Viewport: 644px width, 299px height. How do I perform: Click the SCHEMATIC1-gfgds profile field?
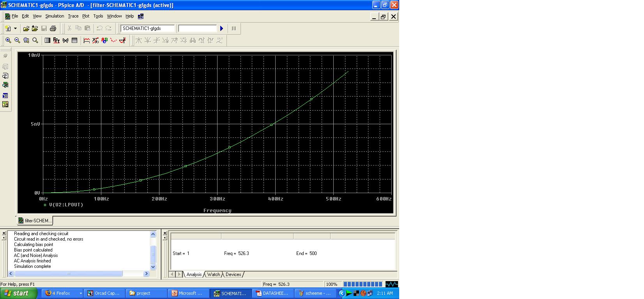tap(148, 28)
